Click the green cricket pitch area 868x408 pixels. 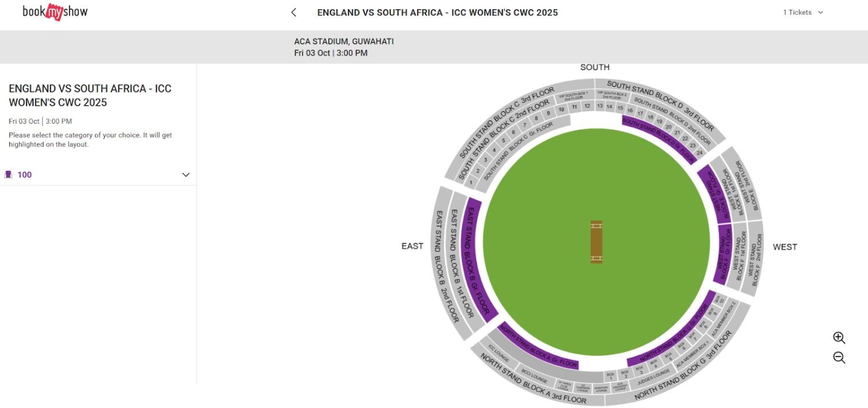point(596,243)
